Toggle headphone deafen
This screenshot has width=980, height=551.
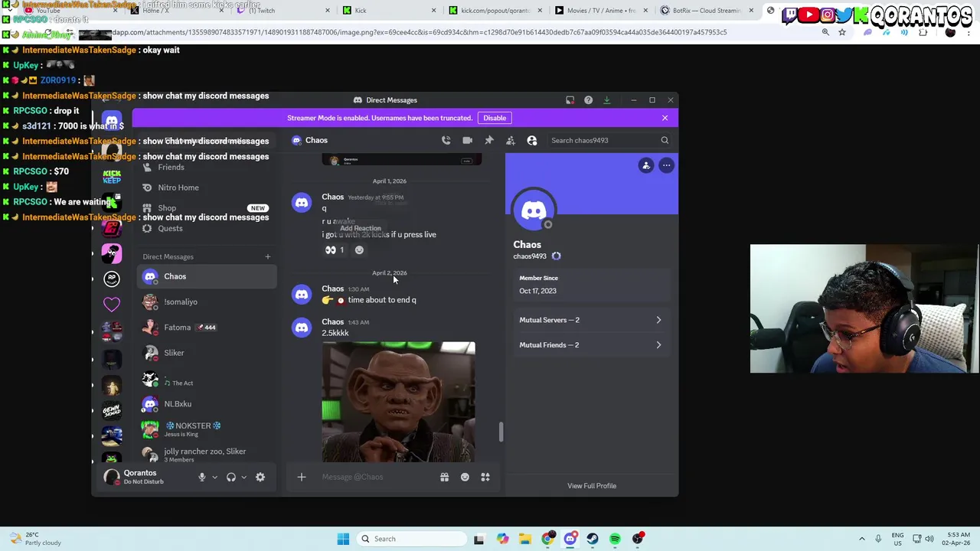pos(231,477)
